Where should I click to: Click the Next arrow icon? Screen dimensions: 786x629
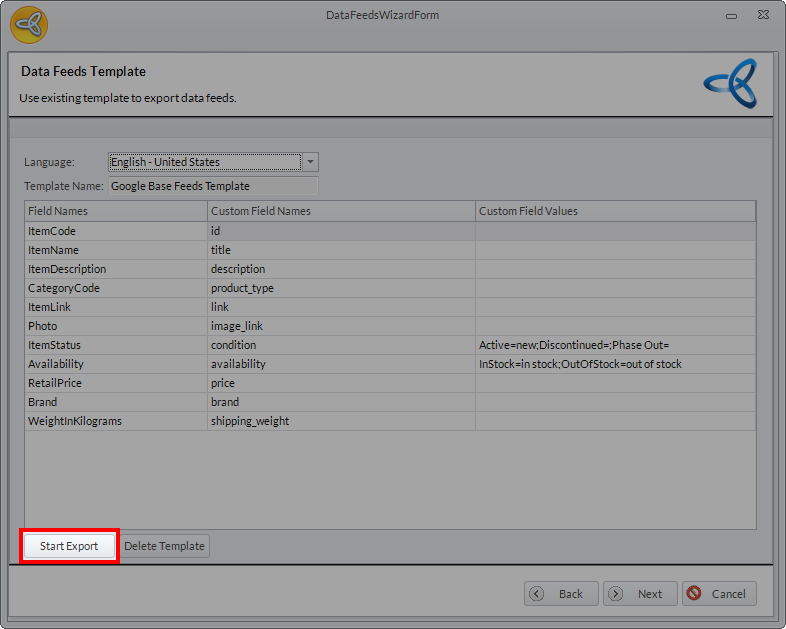pyautogui.click(x=616, y=594)
